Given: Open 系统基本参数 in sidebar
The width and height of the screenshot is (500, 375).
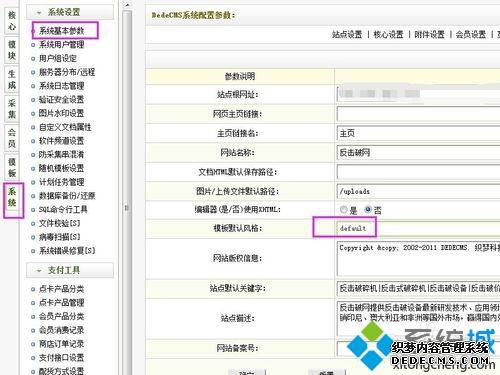Looking at the screenshot, I should 62,31.
